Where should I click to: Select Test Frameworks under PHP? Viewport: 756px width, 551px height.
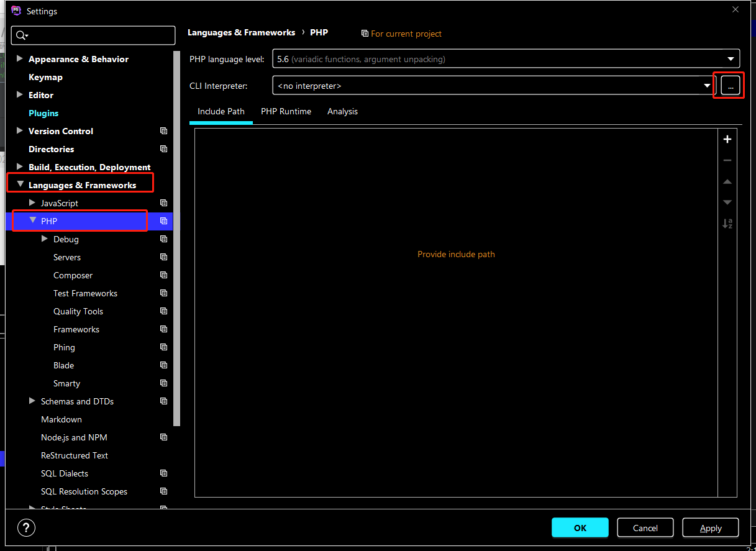[x=85, y=293]
